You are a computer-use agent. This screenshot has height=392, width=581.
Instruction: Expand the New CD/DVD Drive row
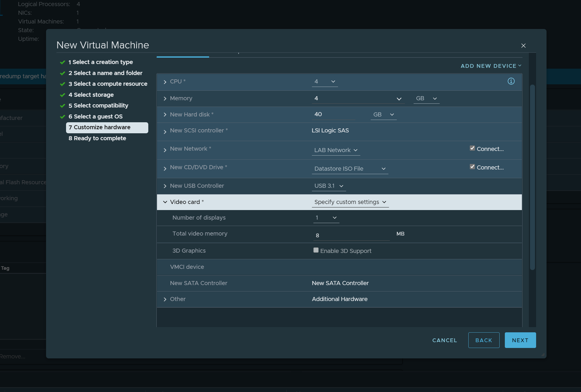coord(165,169)
